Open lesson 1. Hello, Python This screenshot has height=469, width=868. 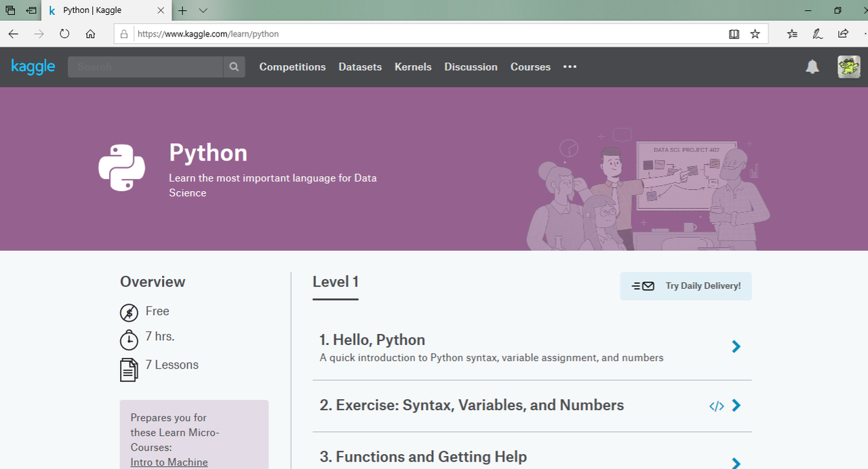(x=372, y=340)
